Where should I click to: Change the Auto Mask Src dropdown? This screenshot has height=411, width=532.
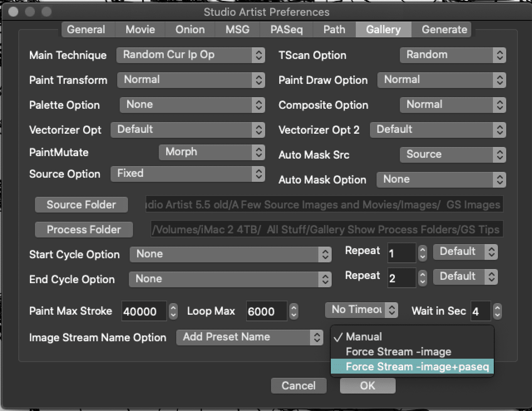tap(453, 155)
